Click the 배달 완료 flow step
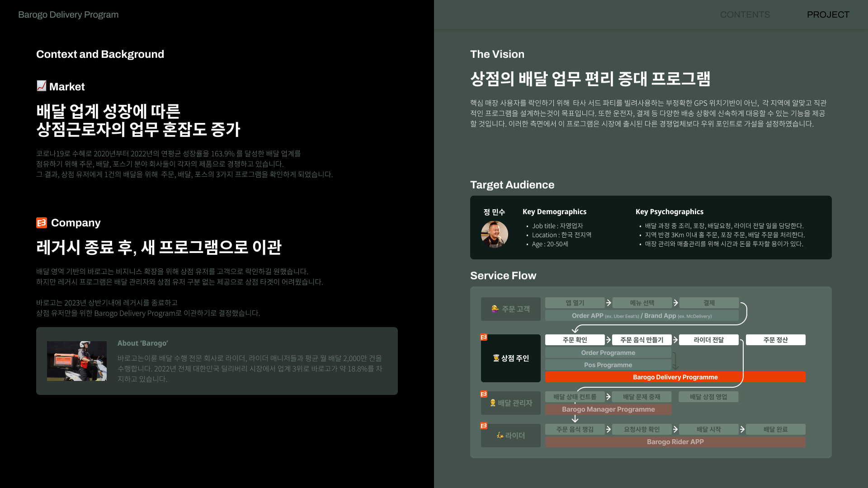 [776, 429]
